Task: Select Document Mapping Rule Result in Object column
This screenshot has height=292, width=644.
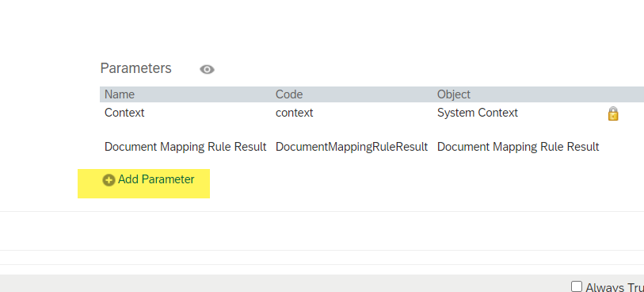Action: pyautogui.click(x=518, y=147)
